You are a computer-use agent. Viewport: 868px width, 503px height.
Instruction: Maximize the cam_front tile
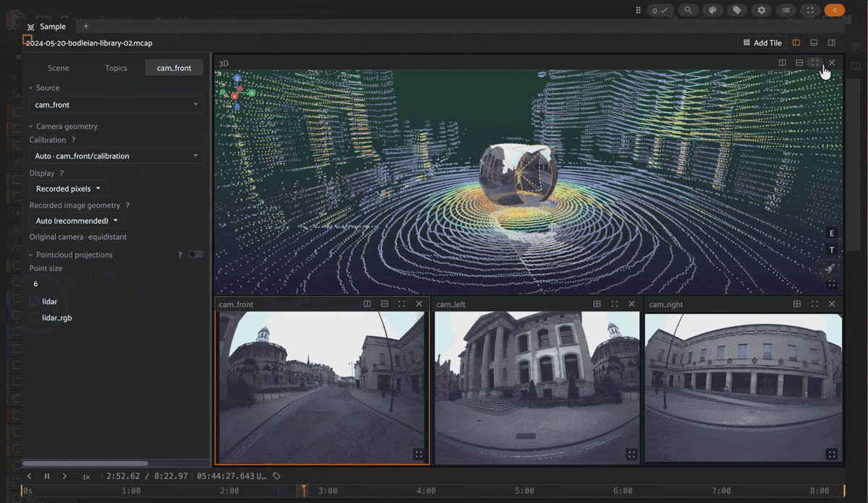(x=401, y=304)
